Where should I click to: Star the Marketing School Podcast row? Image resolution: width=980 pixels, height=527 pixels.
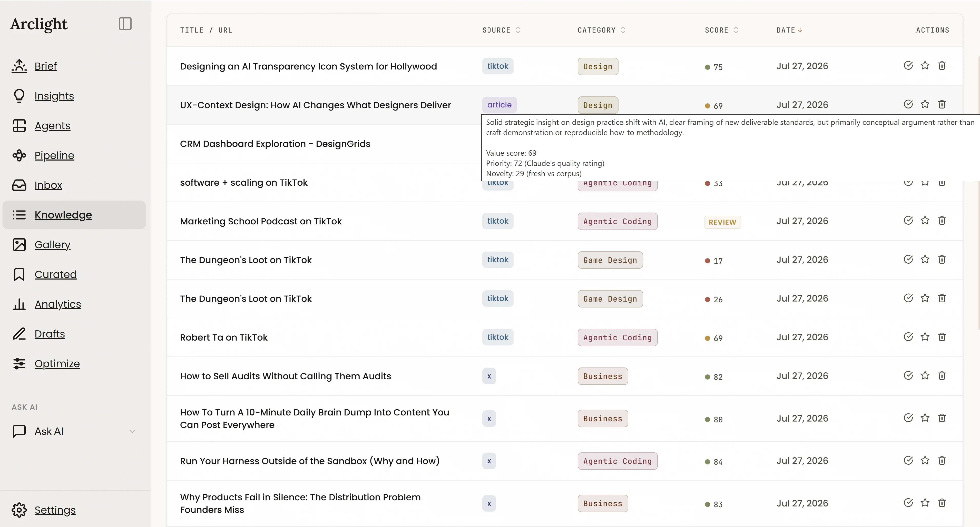tap(925, 221)
